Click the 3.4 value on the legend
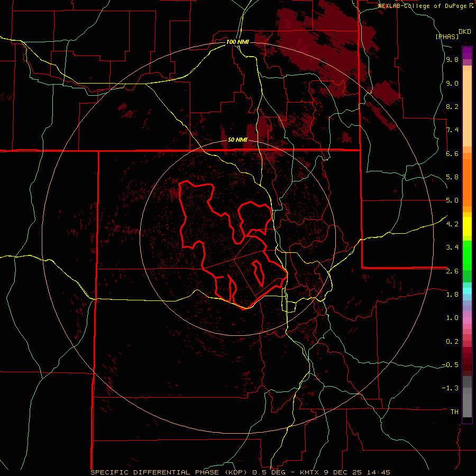 [452, 247]
